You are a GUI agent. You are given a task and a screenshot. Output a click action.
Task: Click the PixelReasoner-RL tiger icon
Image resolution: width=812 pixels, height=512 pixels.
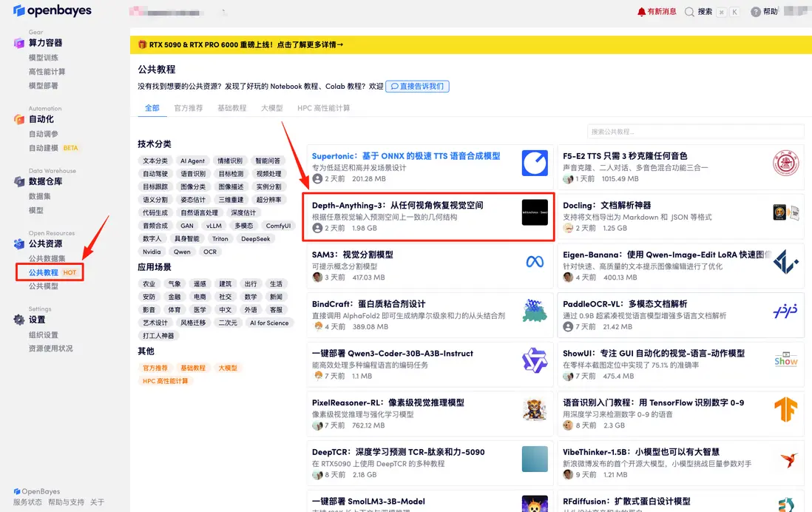click(x=535, y=409)
